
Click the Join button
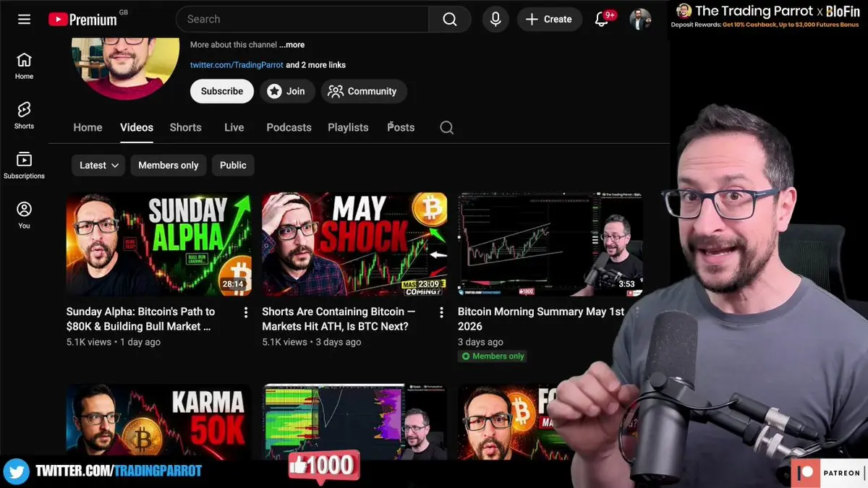pos(287,91)
